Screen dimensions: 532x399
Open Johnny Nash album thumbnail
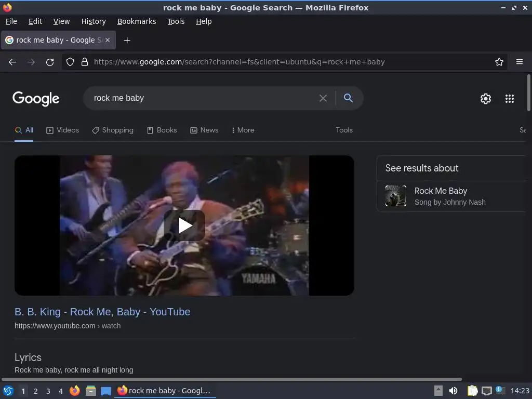point(395,196)
